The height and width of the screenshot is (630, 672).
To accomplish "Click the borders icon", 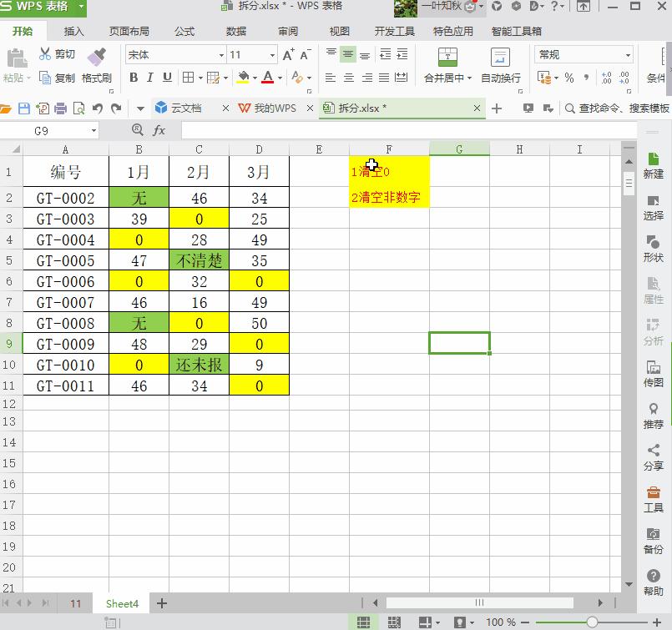I will 188,78.
